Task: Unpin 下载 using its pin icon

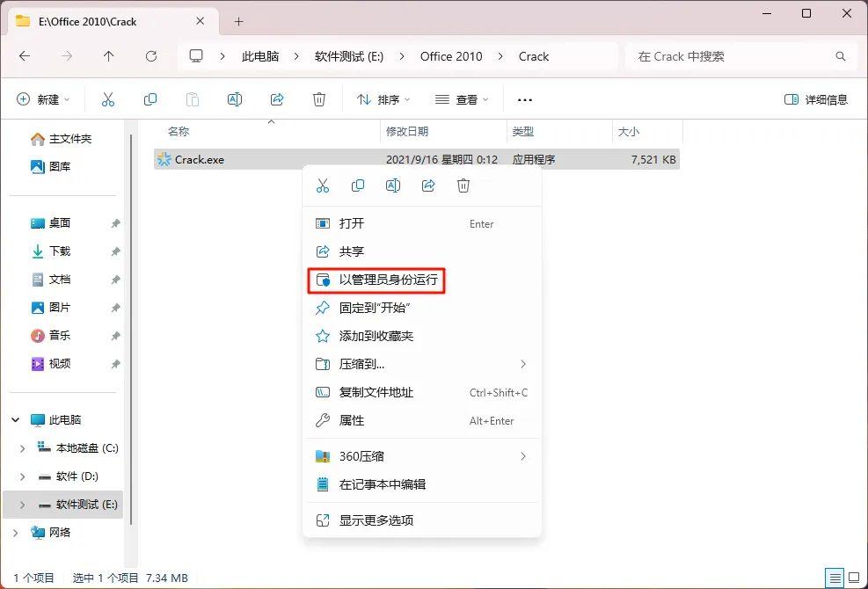Action: (115, 251)
